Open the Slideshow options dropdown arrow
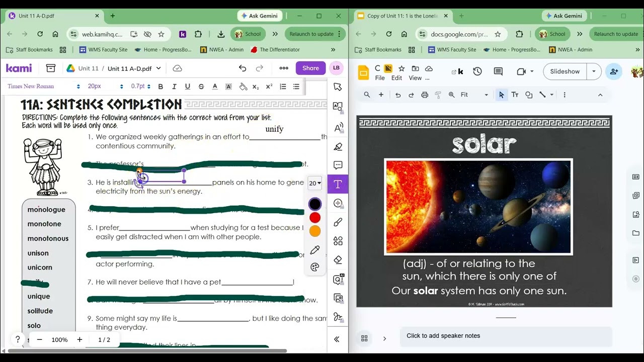The image size is (644, 362). [594, 71]
